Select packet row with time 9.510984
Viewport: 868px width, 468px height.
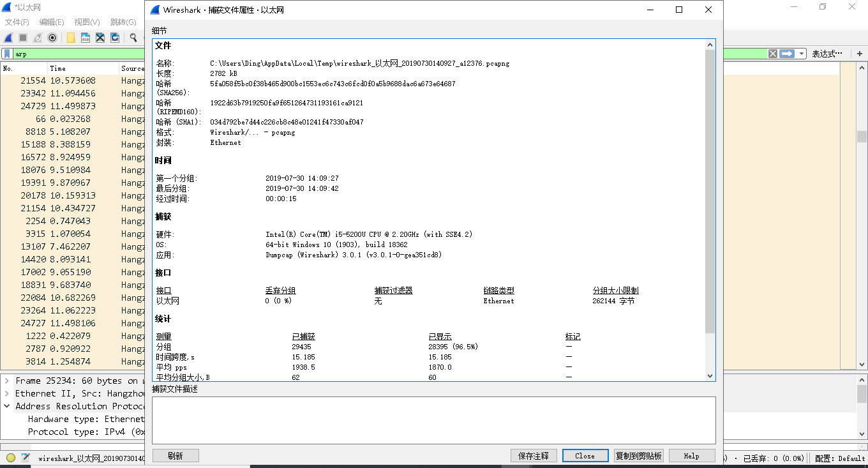(x=73, y=170)
